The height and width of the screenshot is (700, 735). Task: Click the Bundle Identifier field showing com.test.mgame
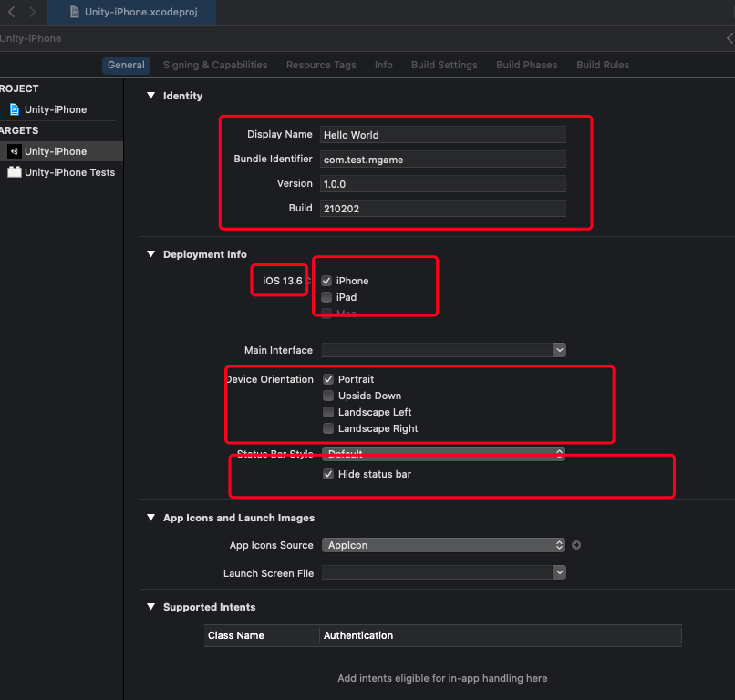[x=443, y=159]
